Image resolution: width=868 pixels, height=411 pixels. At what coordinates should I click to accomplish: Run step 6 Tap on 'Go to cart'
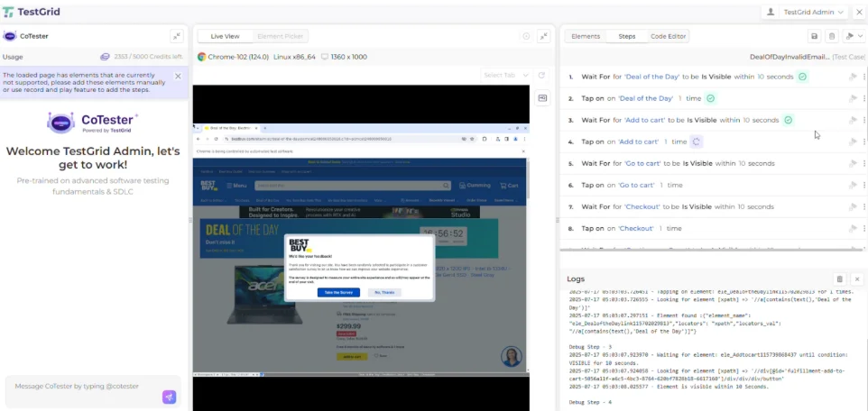pyautogui.click(x=853, y=185)
